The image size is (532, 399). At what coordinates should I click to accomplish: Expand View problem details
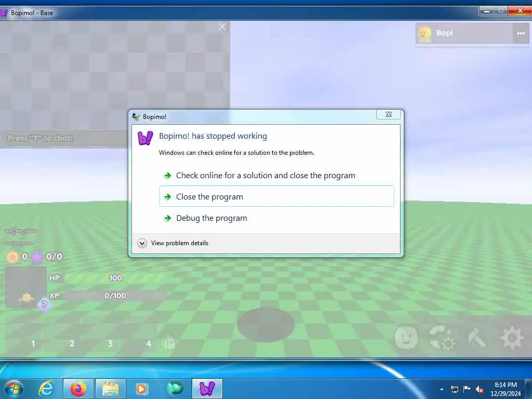click(173, 243)
